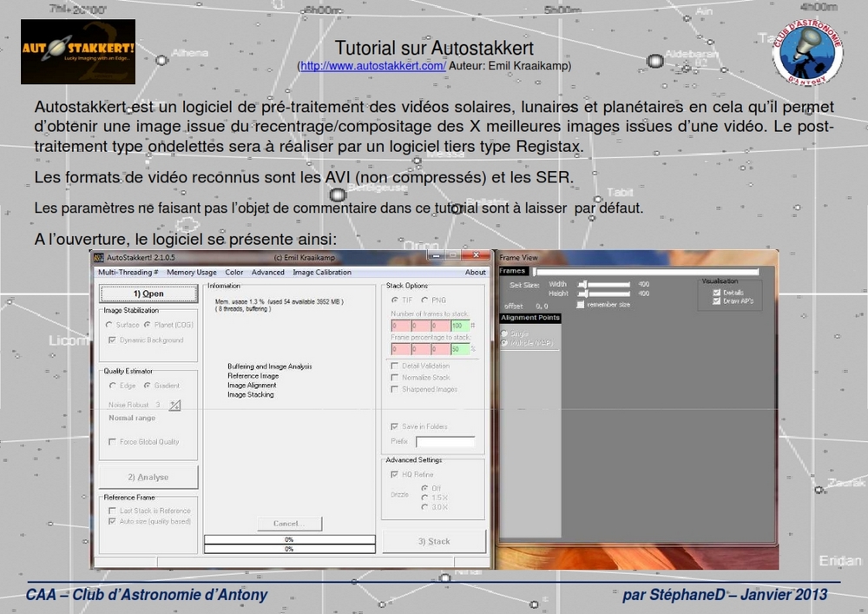The image size is (868, 614).
Task: Click the "Mem. usage 1.3 %" line
Action: pos(279,301)
